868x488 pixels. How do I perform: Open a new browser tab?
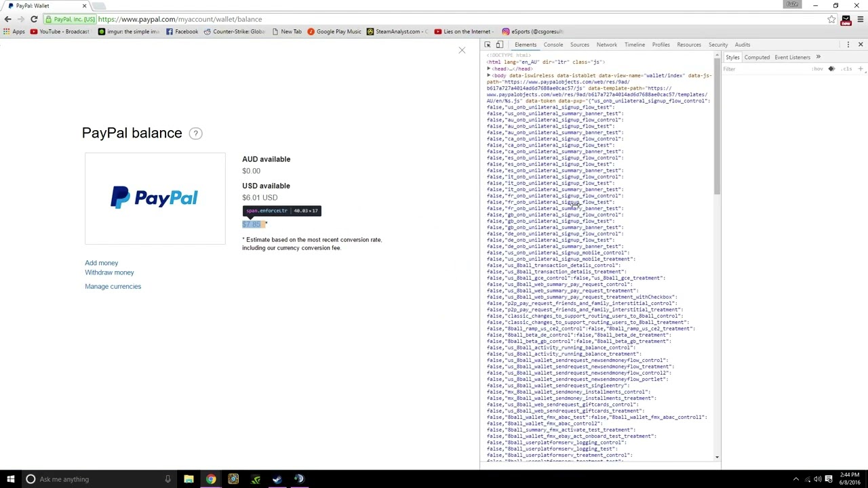100,5
